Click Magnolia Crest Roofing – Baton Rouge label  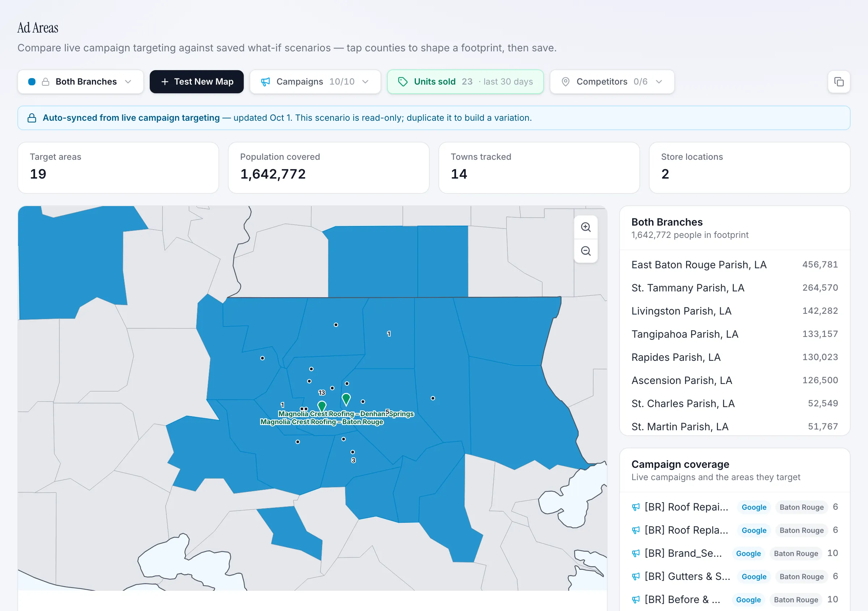click(322, 422)
